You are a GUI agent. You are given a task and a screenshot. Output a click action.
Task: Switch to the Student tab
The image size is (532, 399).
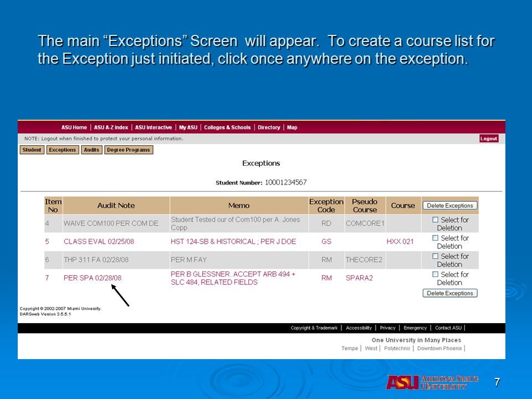coord(32,150)
